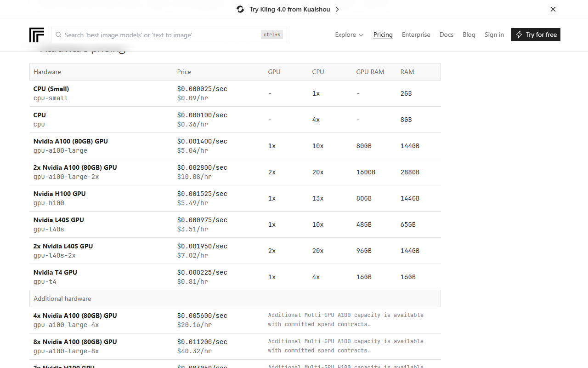This screenshot has height=368, width=588.
Task: Click the banner arrow after Kuaishou
Action: 337,9
